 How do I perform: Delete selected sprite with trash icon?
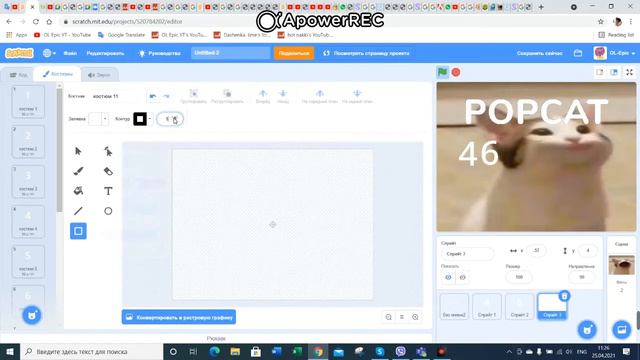point(564,296)
